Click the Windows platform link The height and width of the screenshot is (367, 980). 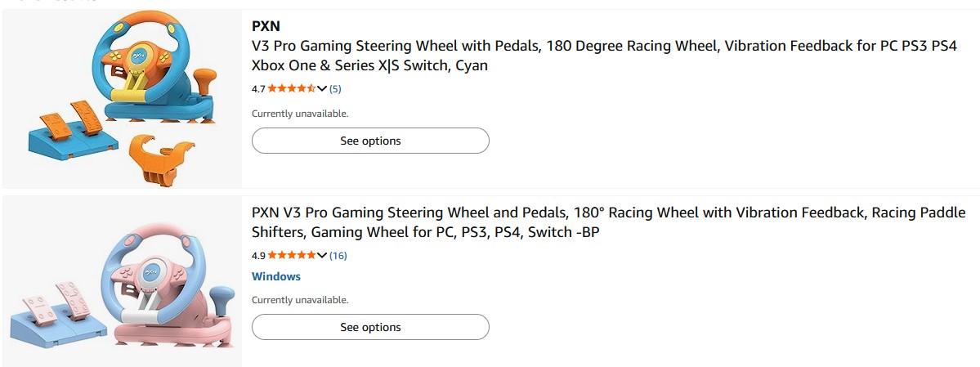point(276,276)
